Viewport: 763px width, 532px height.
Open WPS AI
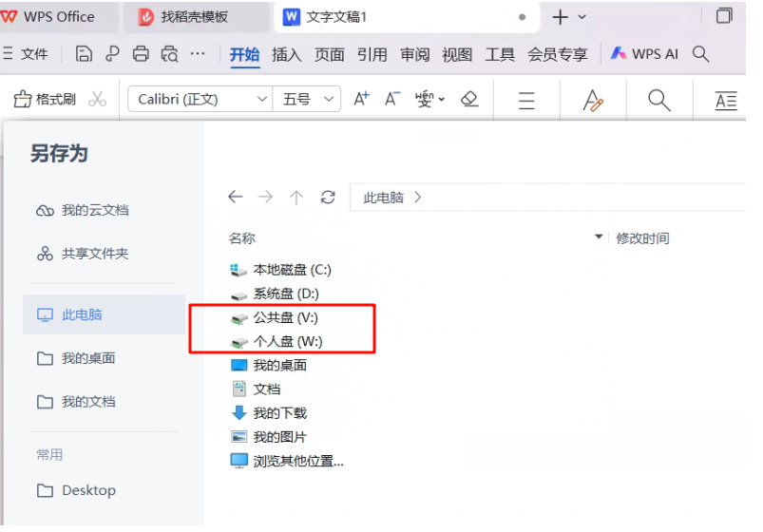click(644, 53)
